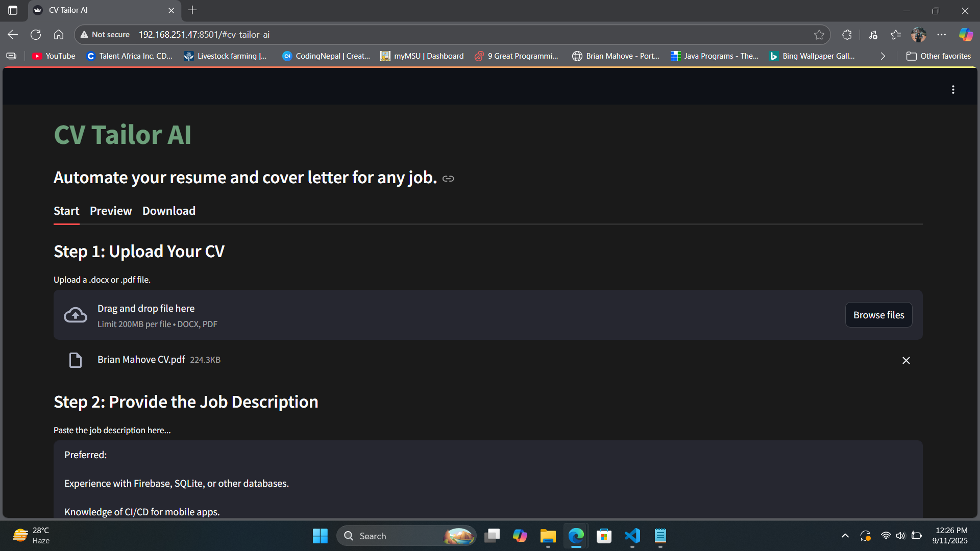
Task: Open the 9 Great Programming bookmark
Action: (x=517, y=56)
